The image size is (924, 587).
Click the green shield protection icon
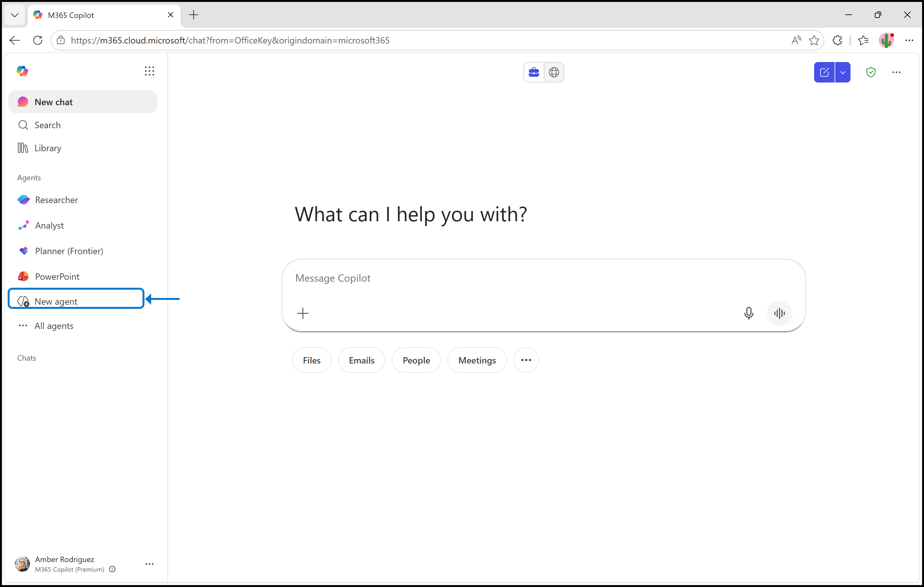coord(871,72)
